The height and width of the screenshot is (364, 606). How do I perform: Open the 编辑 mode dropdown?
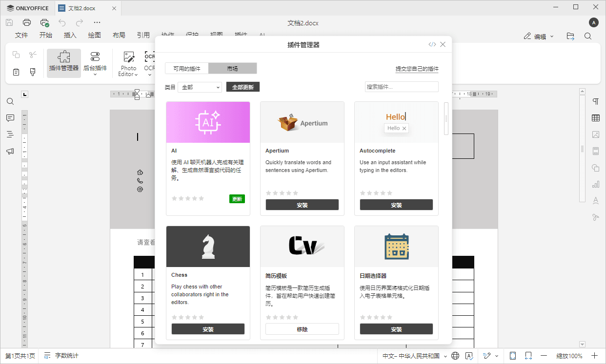point(538,36)
